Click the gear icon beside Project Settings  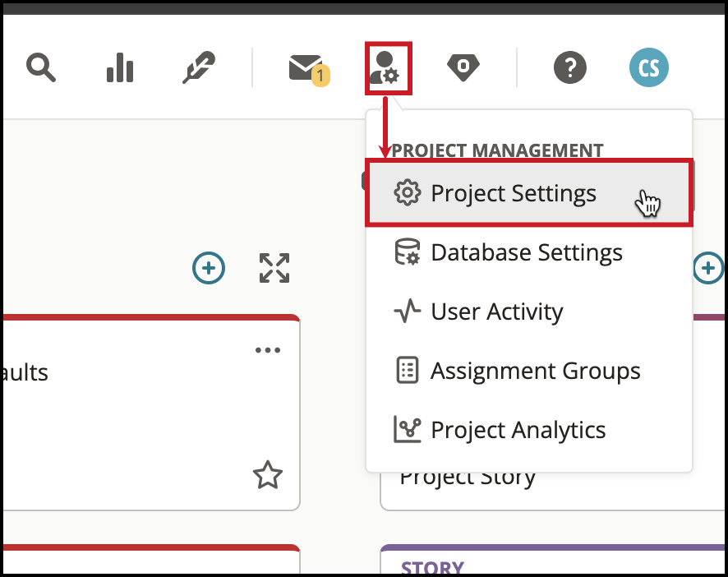(x=408, y=192)
